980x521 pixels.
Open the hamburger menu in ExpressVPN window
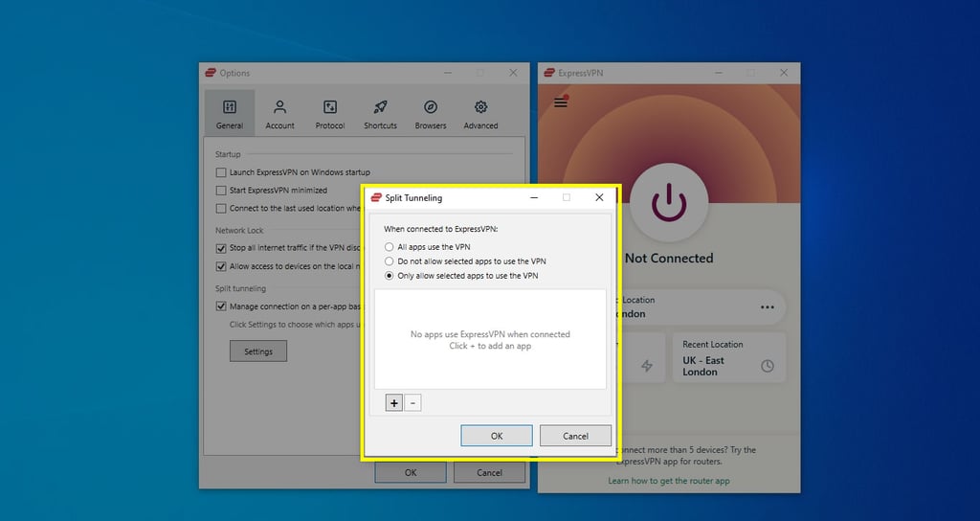pos(561,102)
